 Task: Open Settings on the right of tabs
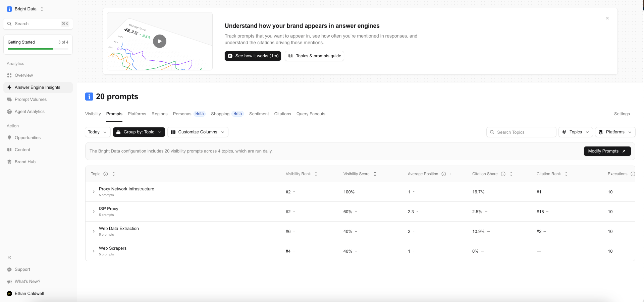click(622, 114)
